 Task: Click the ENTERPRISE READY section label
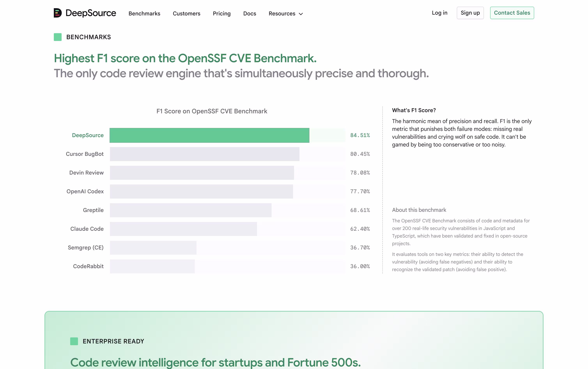click(x=113, y=341)
